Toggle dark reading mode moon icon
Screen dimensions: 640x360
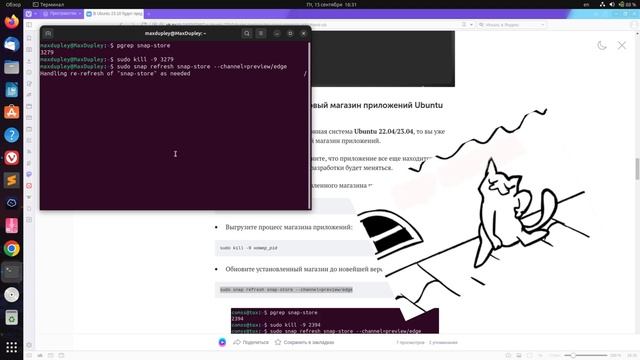coord(602,45)
